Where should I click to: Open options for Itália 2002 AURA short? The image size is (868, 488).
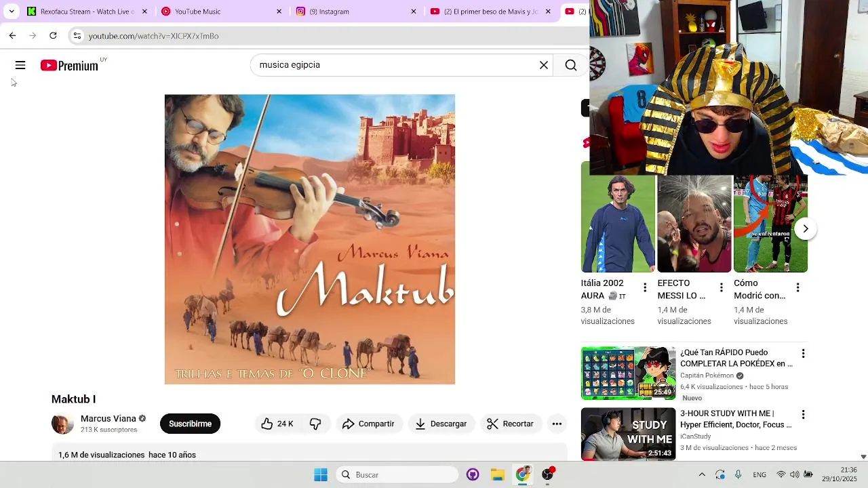tap(645, 287)
